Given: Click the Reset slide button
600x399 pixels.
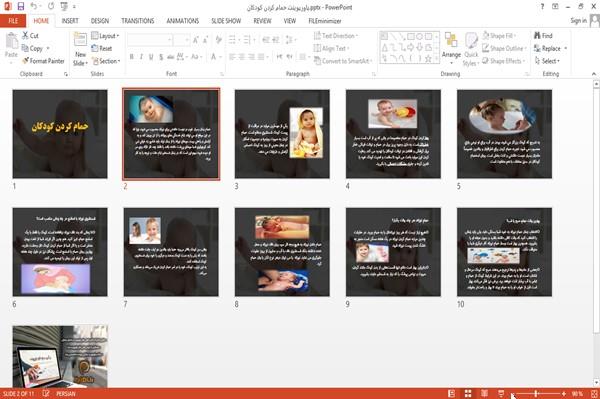Looking at the screenshot, I should 102,48.
